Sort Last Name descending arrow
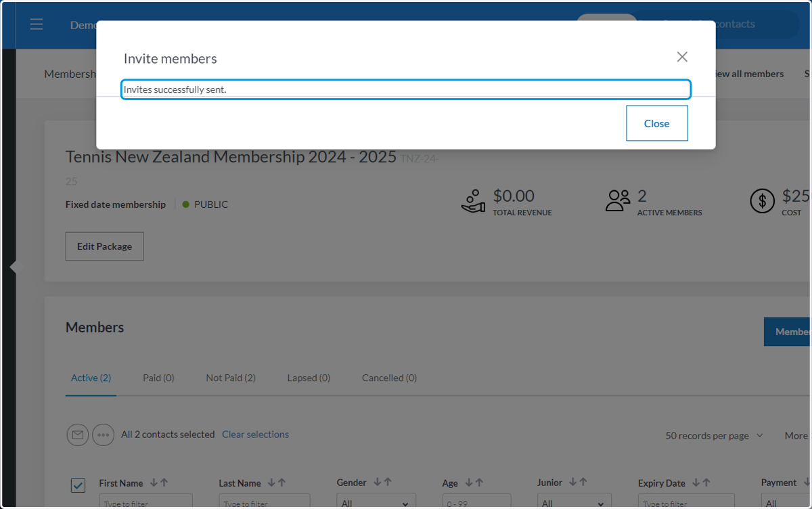 [x=271, y=483]
